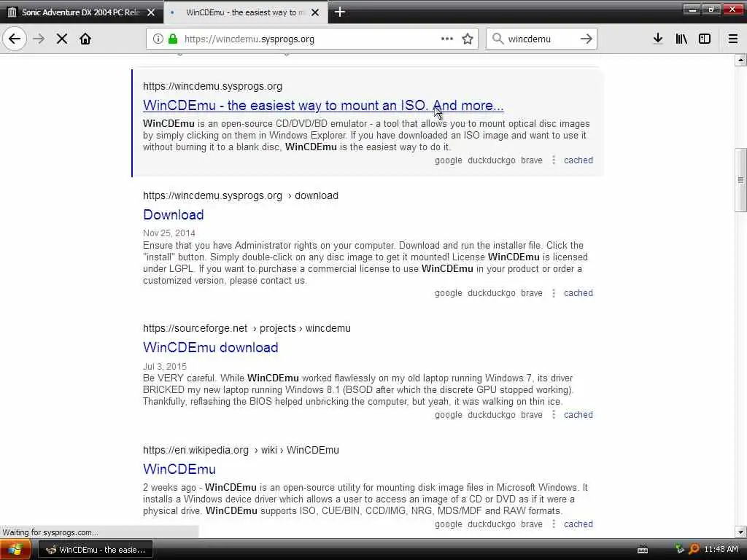Search duckduckgo from Download result
The width and height of the screenshot is (747, 560).
click(x=491, y=293)
